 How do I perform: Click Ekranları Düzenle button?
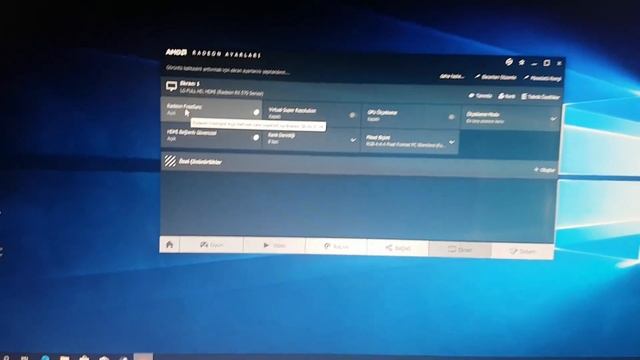pos(496,77)
